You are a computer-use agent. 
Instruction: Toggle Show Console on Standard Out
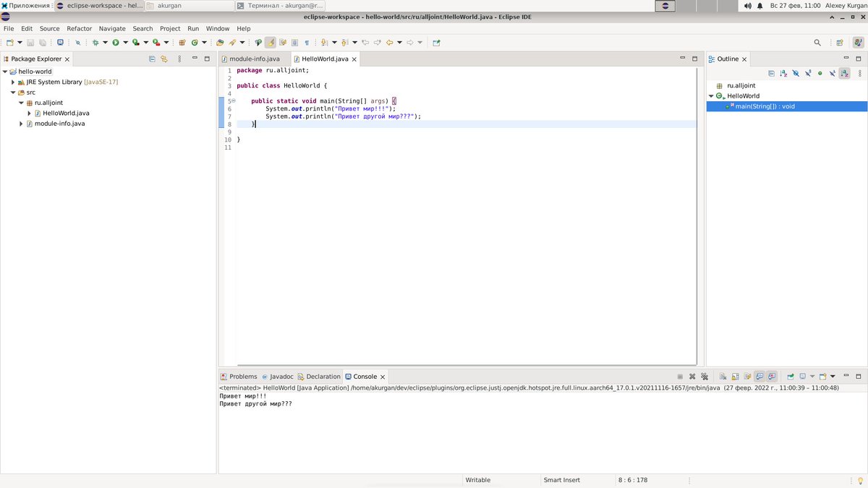pos(759,377)
